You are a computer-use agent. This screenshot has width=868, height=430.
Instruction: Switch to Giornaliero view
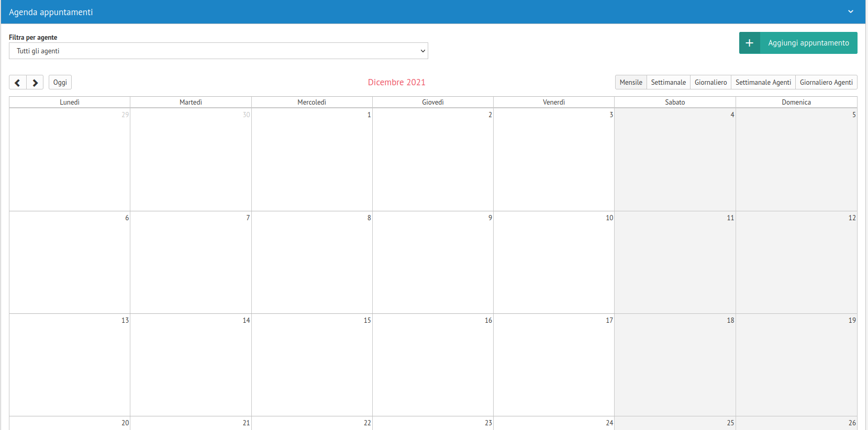pyautogui.click(x=710, y=83)
